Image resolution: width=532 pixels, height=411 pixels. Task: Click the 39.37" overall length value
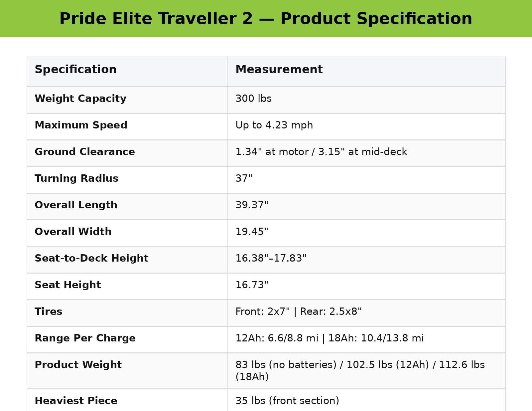coord(252,205)
